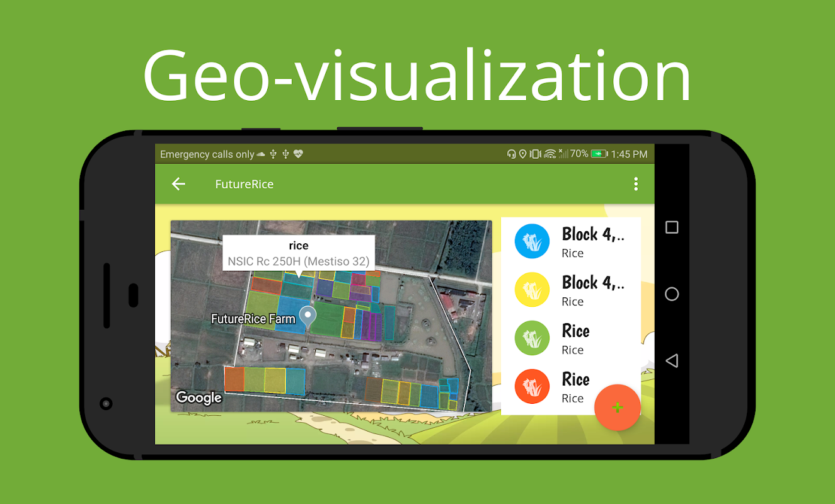Select the orange-red Rice field icon

click(533, 387)
